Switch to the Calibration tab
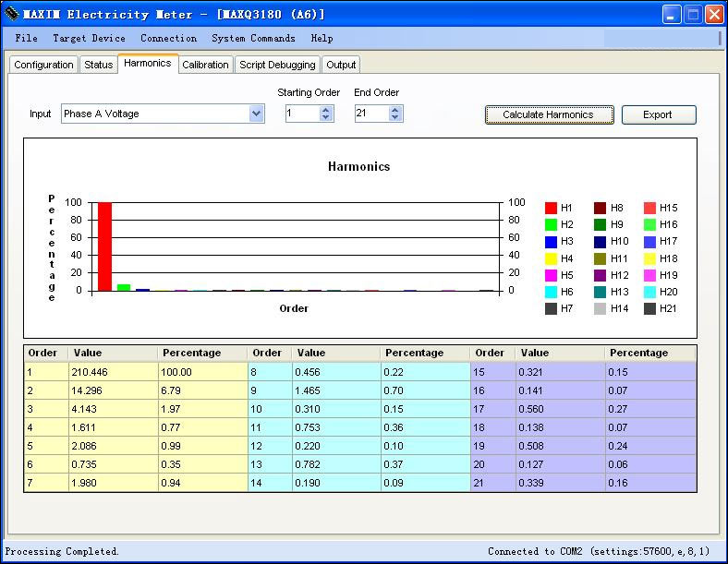 point(205,65)
